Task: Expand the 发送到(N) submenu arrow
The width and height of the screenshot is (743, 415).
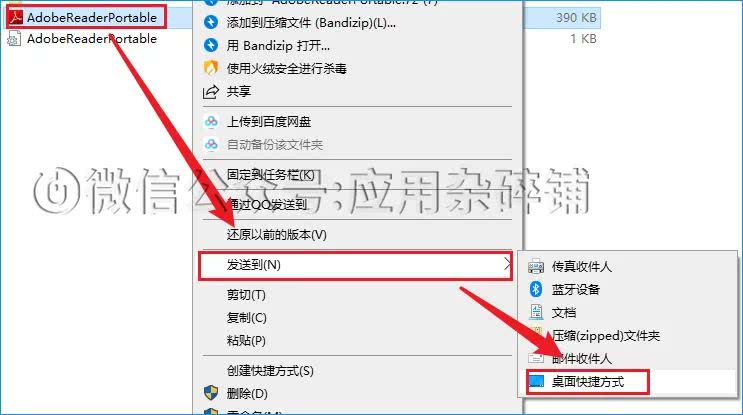Action: [x=507, y=264]
